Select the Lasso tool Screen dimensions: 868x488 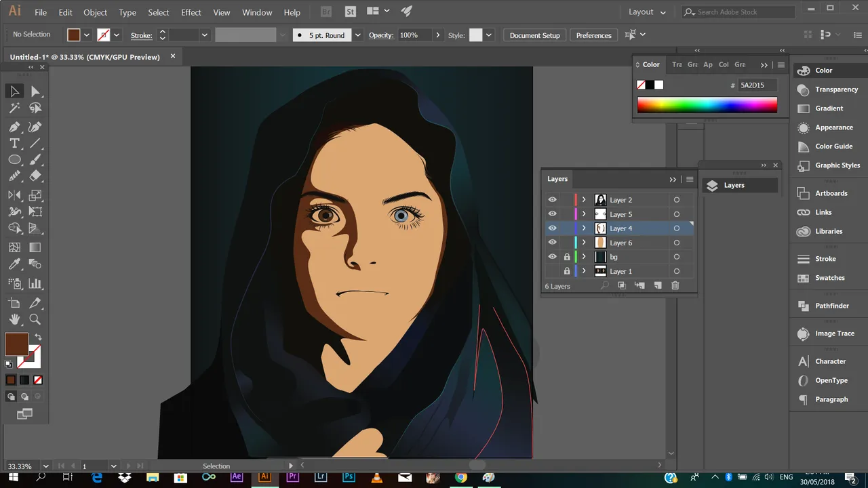tap(35, 108)
